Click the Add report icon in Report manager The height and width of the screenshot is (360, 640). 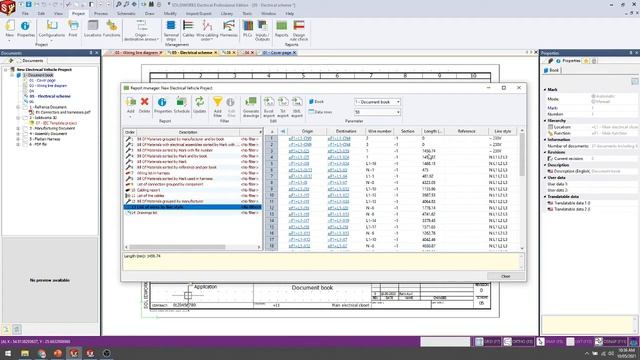130,102
